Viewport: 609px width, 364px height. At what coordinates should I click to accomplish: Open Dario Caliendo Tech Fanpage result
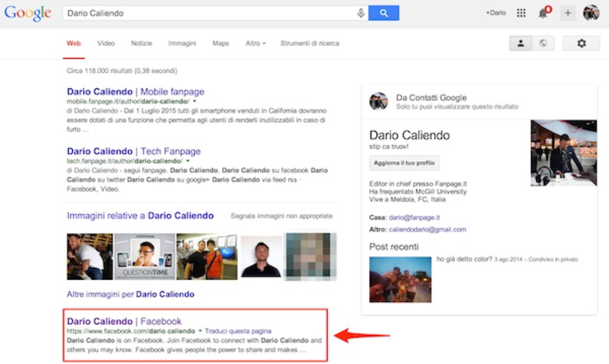pos(133,151)
